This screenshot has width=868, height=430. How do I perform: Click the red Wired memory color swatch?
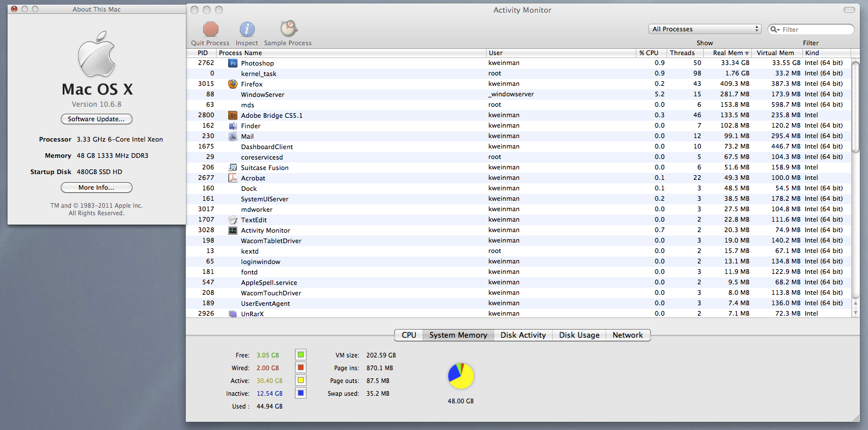click(x=300, y=367)
